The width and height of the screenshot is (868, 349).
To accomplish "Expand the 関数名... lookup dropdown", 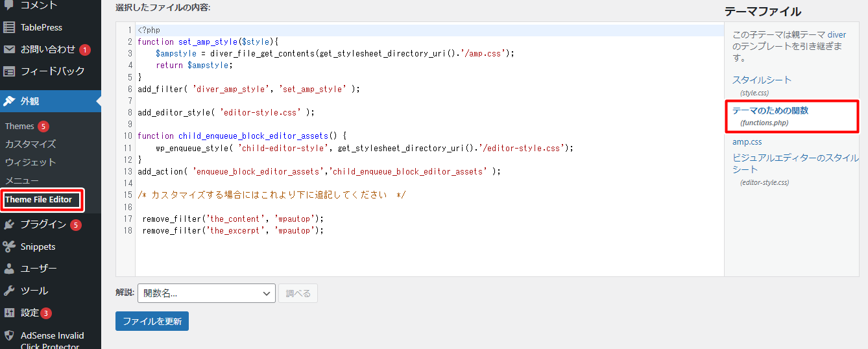I will point(206,293).
